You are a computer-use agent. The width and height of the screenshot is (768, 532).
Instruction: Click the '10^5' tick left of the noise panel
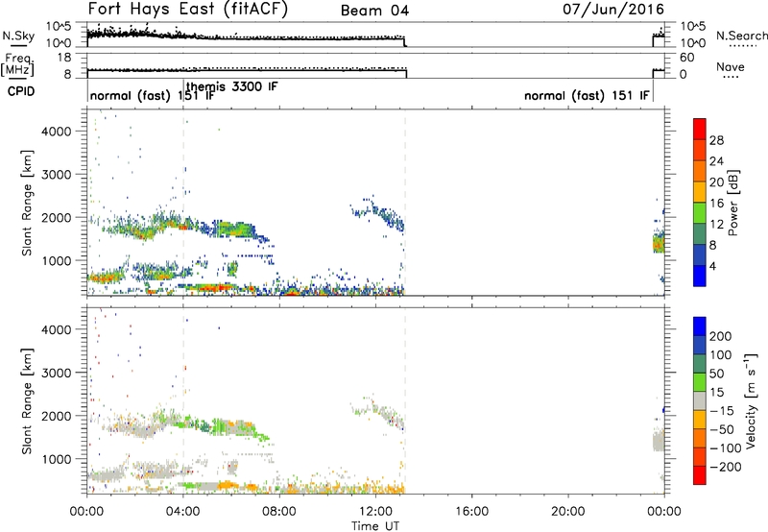click(x=58, y=26)
